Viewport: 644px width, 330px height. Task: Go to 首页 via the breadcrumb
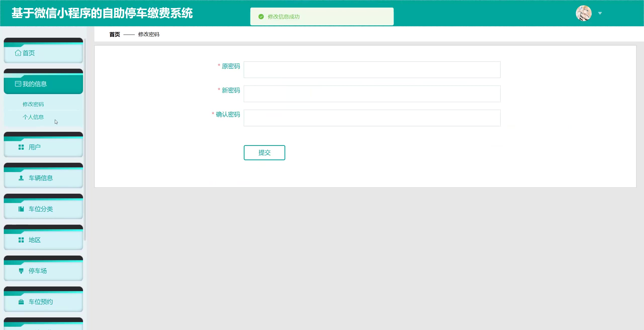(115, 34)
